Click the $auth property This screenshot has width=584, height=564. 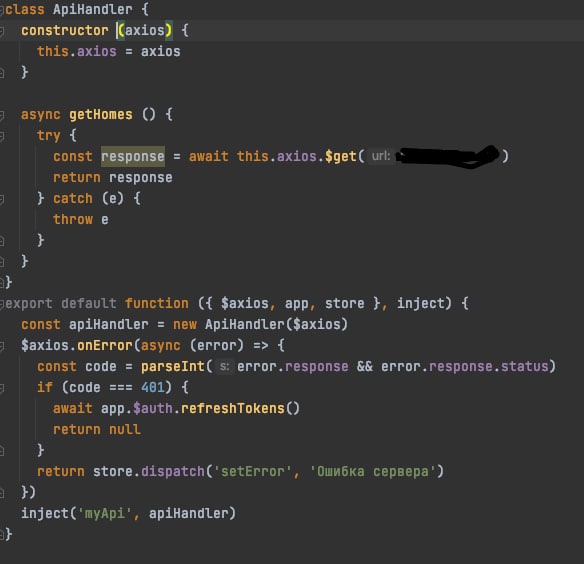pyautogui.click(x=153, y=409)
